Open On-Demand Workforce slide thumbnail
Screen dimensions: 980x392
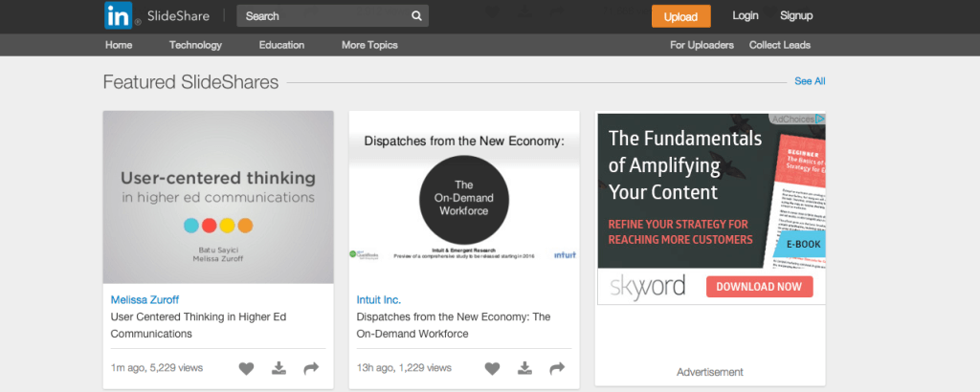(x=464, y=197)
